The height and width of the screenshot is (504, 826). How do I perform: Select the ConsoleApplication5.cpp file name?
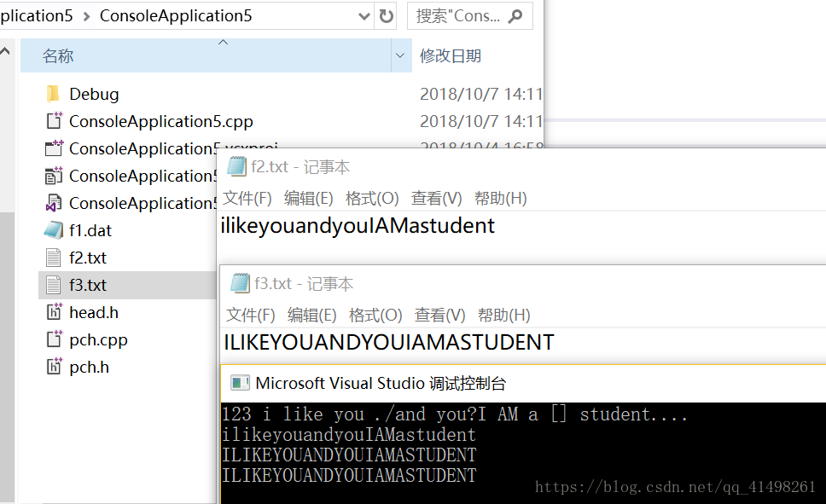(161, 121)
